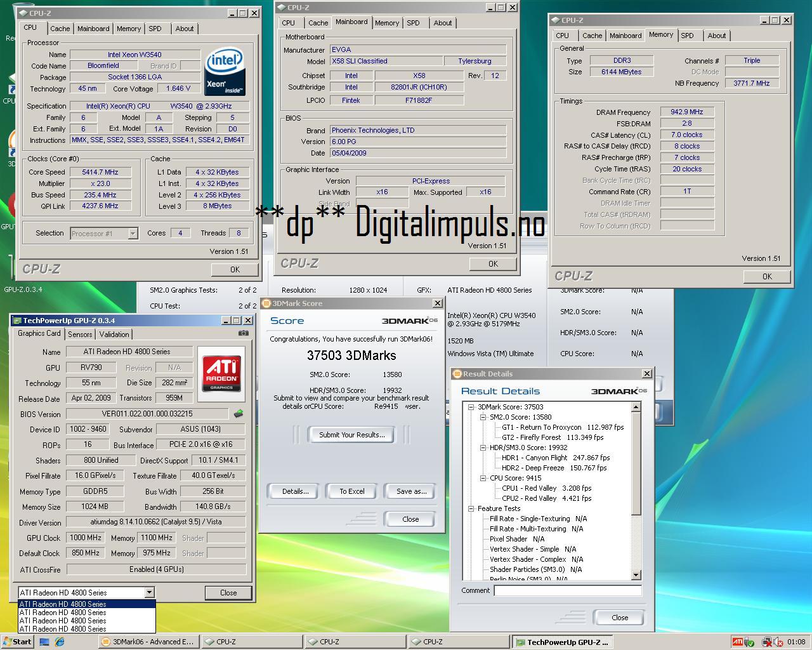Viewport: 812px width, 650px height.
Task: Click the Close button in GPU-Z
Action: [x=228, y=593]
